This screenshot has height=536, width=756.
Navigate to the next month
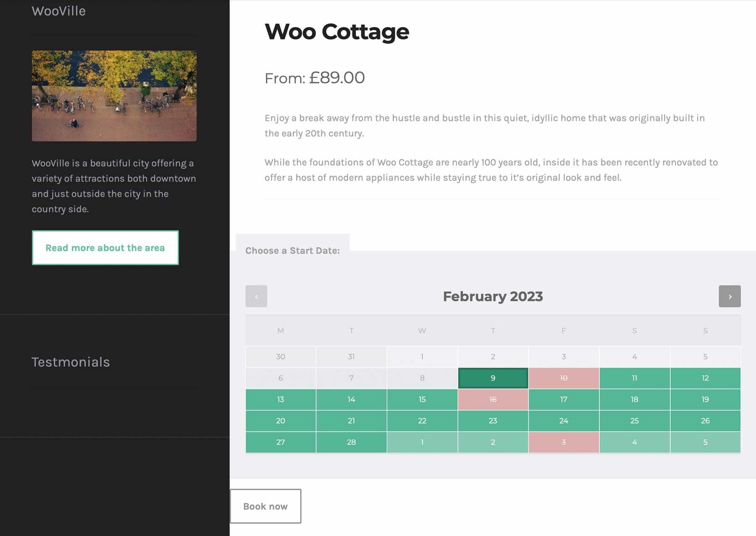[x=730, y=296]
